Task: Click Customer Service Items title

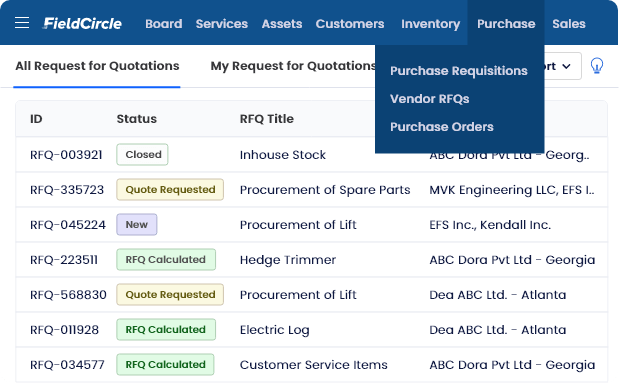Action: coord(313,365)
